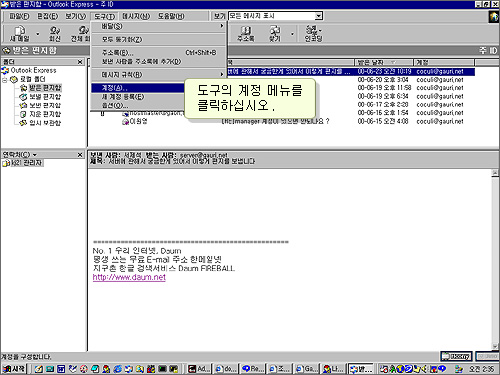Choose 옵션(O)... in the Tools menu
The width and height of the screenshot is (500, 375).
coord(138,106)
